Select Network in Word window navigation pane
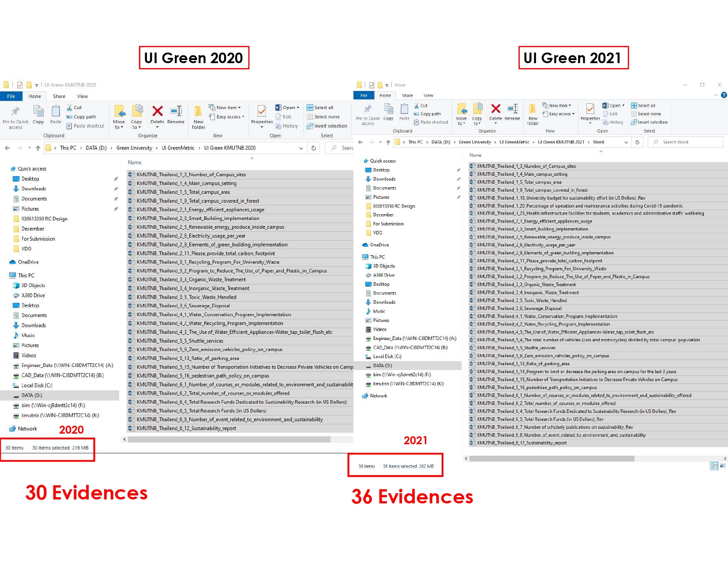This screenshot has width=728, height=563. 378,396
